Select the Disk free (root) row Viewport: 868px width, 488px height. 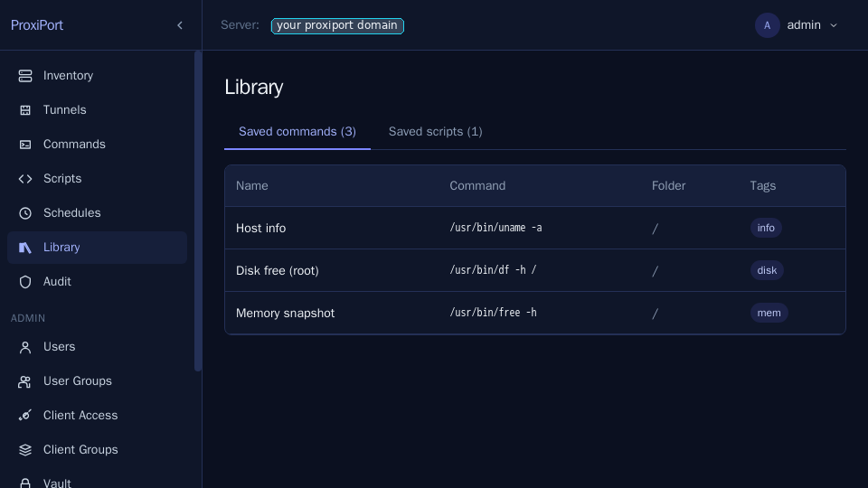tap(534, 270)
